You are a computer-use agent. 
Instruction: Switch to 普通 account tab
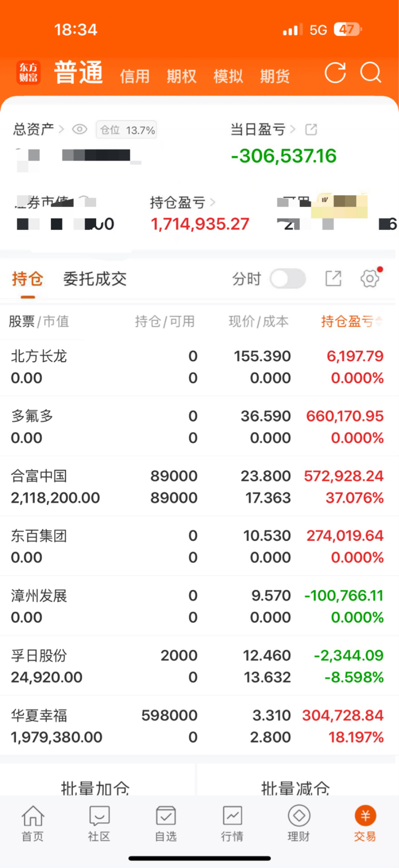coord(78,72)
